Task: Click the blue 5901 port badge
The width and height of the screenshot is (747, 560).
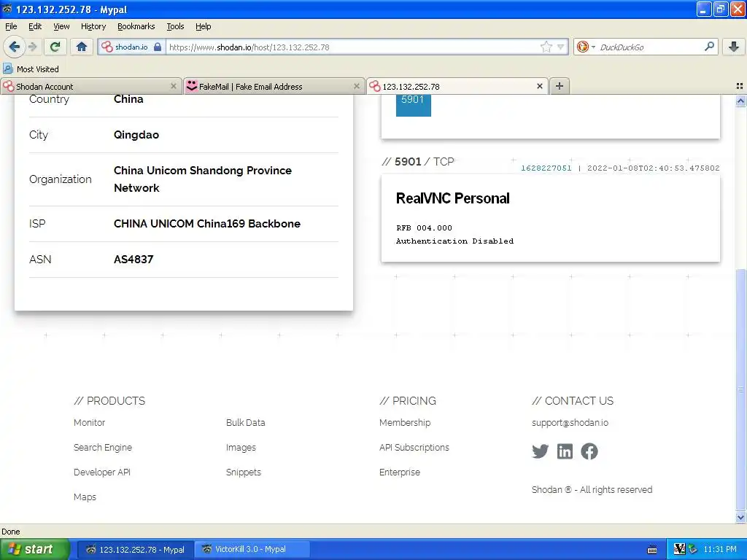Action: (x=413, y=105)
